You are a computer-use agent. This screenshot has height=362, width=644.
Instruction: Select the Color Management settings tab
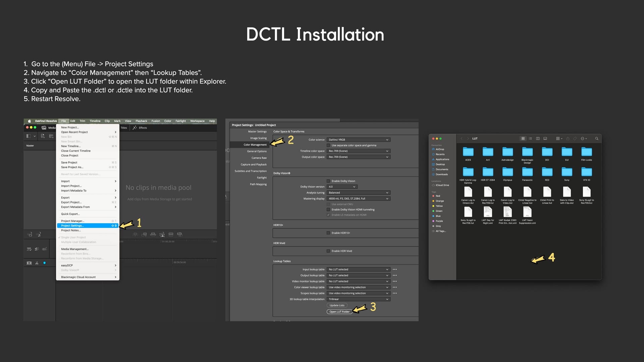click(255, 145)
